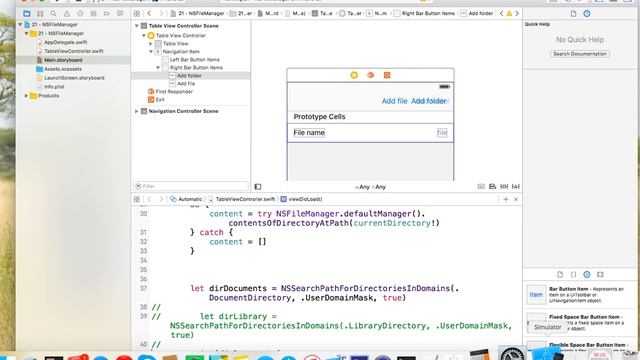Viewport: 640px width, 360px height.
Task: Click the Add folder bar button on canvas
Action: coord(429,101)
